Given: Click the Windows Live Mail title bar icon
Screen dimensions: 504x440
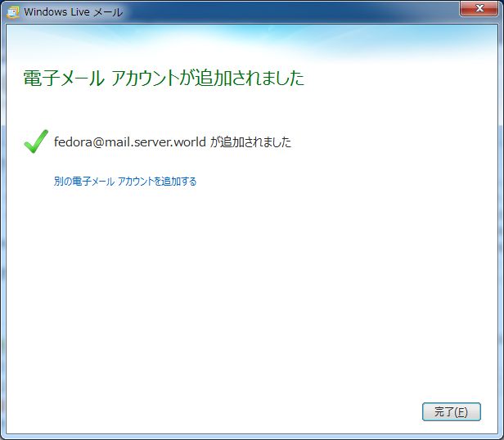Looking at the screenshot, I should coord(13,12).
